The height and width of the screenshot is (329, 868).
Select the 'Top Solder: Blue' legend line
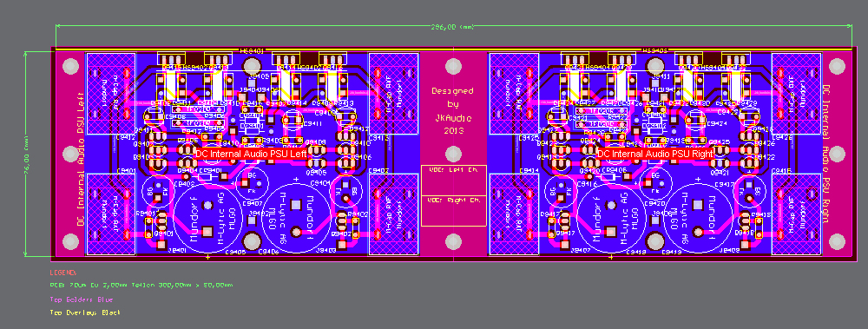click(82, 299)
